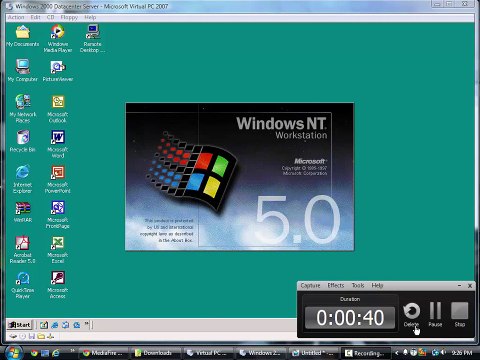This screenshot has height=360, width=480.
Task: Open the Help menu in Virtual PC
Action: [x=90, y=17]
